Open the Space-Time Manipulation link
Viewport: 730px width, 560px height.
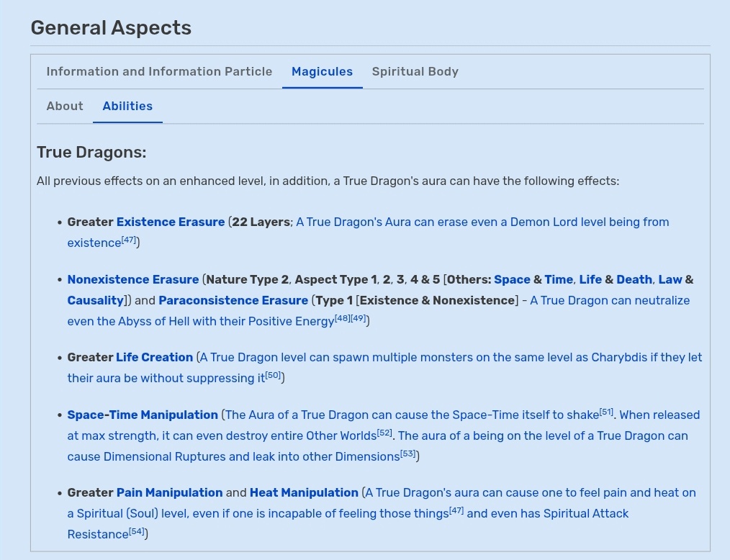(x=143, y=415)
